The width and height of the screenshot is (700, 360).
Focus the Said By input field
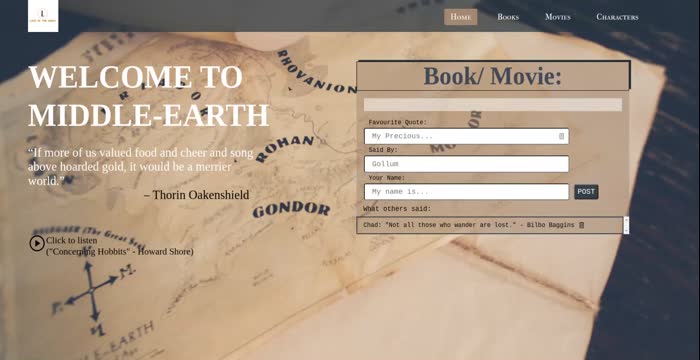[x=466, y=164]
